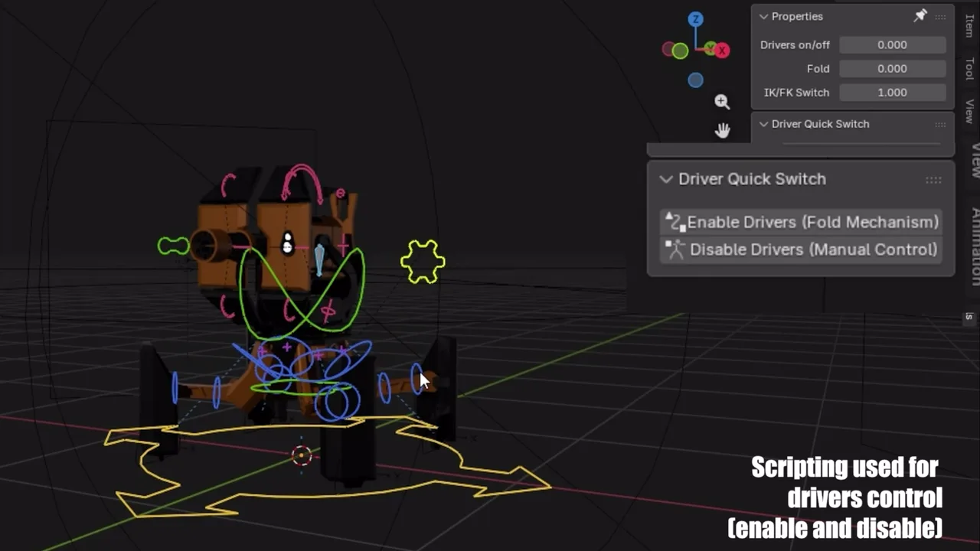The image size is (980, 551).
Task: Open the Tool sidebar tab
Action: (x=969, y=69)
